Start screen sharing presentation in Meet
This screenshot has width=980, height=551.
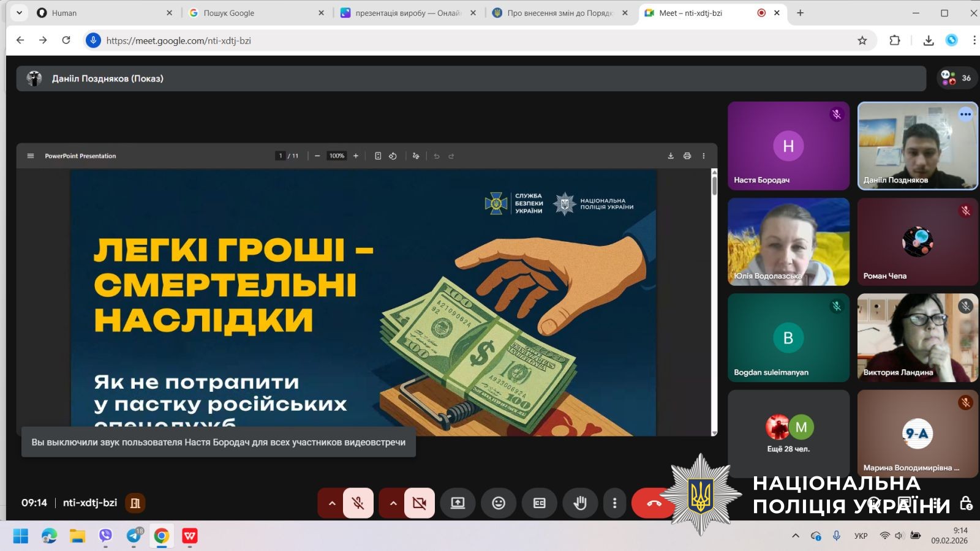point(458,503)
